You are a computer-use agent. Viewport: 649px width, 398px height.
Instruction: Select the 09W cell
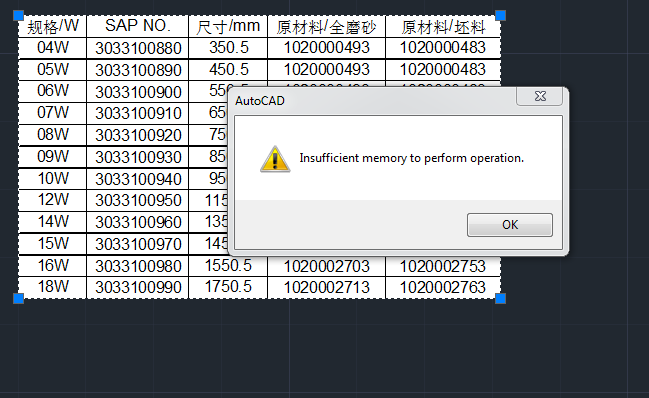coord(53,157)
